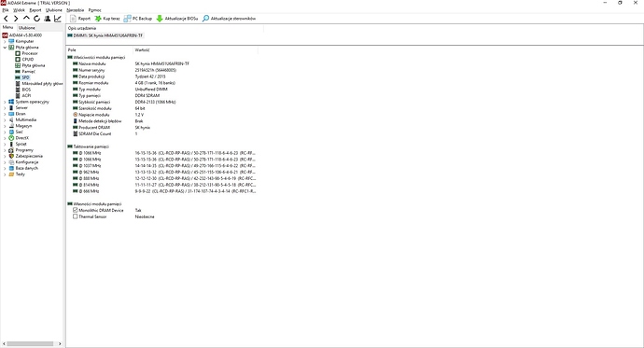Viewport: 644px width, 348px height.
Task: Click the sidebar horizontal scrollbar
Action: click(x=32, y=343)
